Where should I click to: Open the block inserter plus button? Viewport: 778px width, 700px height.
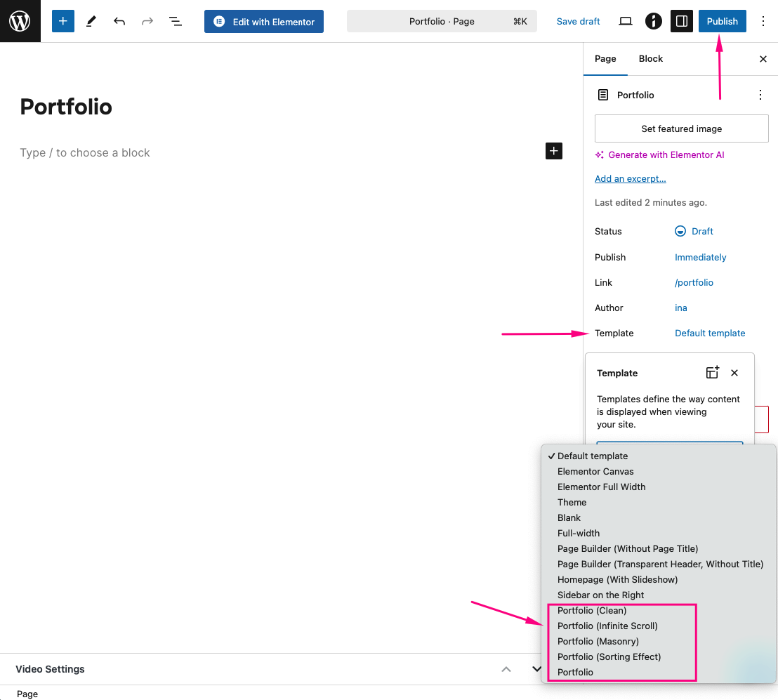point(63,21)
